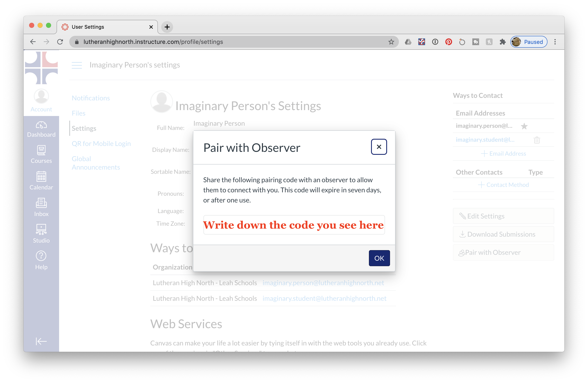588x383 pixels.
Task: Open the Notifications settings page
Action: pyautogui.click(x=91, y=98)
